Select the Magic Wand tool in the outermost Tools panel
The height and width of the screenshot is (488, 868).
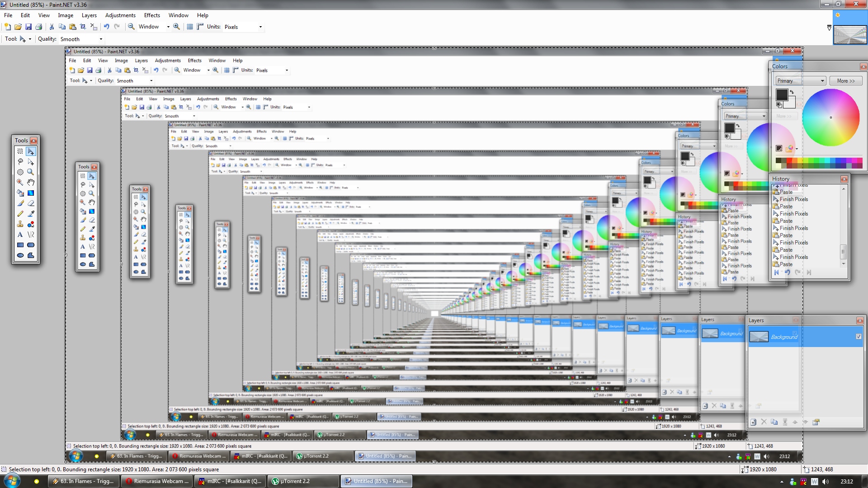[x=20, y=182]
